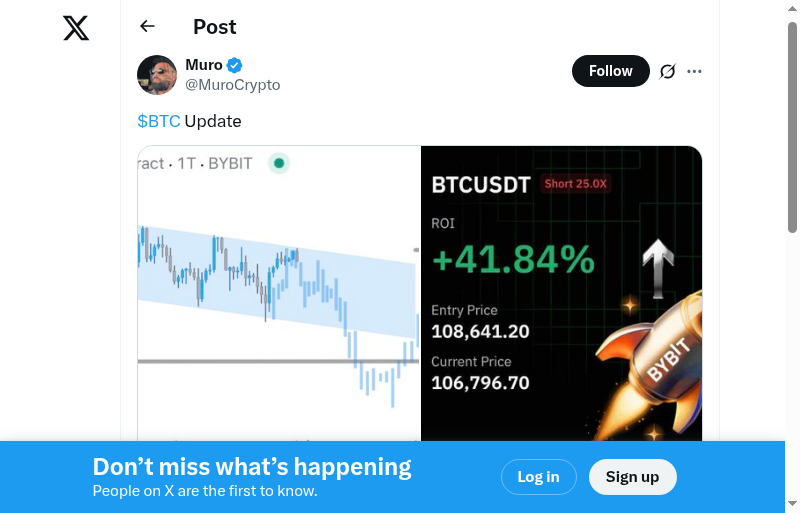Click the red Short 25.0X badge

(x=577, y=184)
